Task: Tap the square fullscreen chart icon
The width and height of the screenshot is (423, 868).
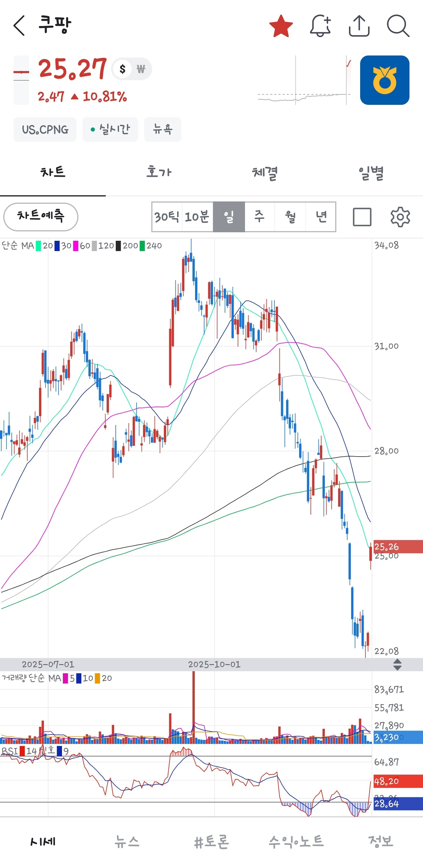Action: point(362,217)
